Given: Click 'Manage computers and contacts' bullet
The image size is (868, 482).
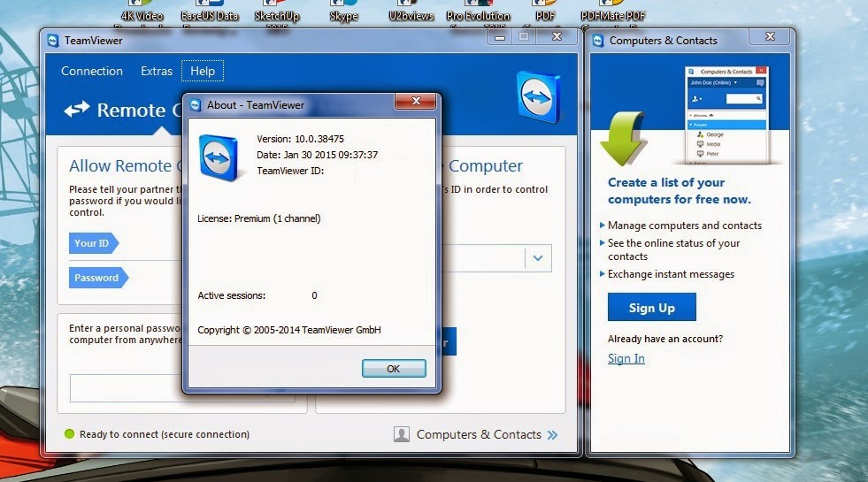Looking at the screenshot, I should click(684, 226).
